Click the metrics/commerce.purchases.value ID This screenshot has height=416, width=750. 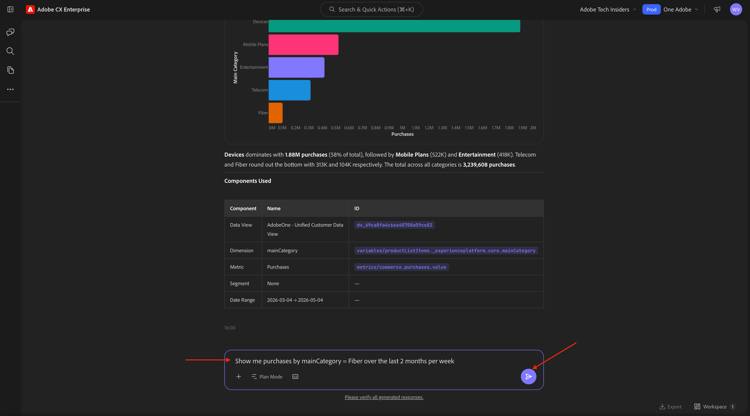click(401, 267)
